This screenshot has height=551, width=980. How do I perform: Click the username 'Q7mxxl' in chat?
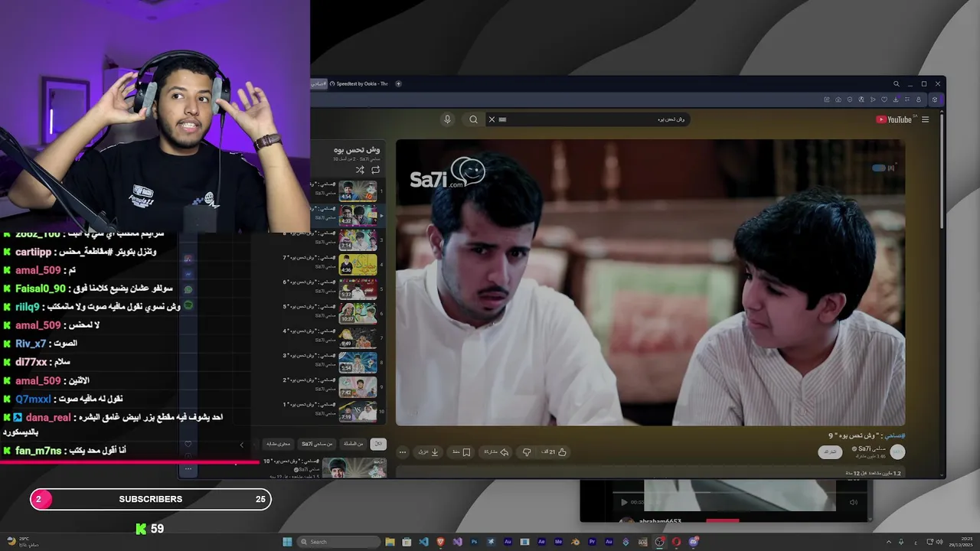point(34,399)
